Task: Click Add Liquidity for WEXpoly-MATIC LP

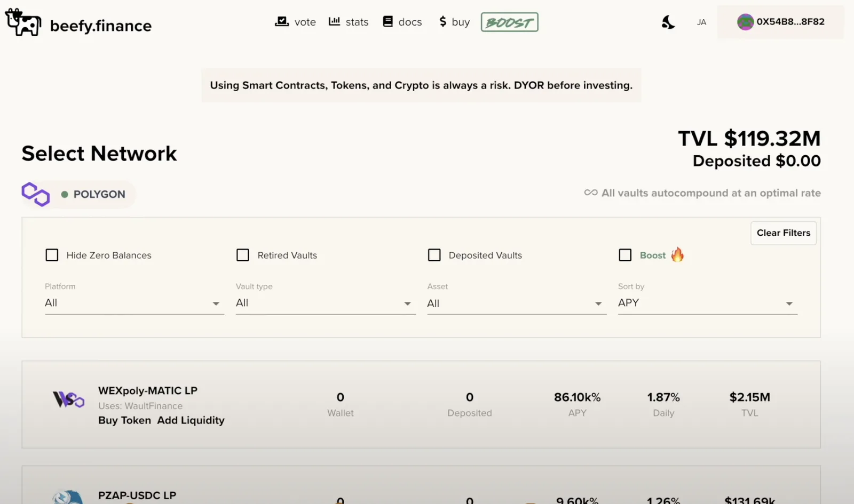Action: click(x=191, y=420)
